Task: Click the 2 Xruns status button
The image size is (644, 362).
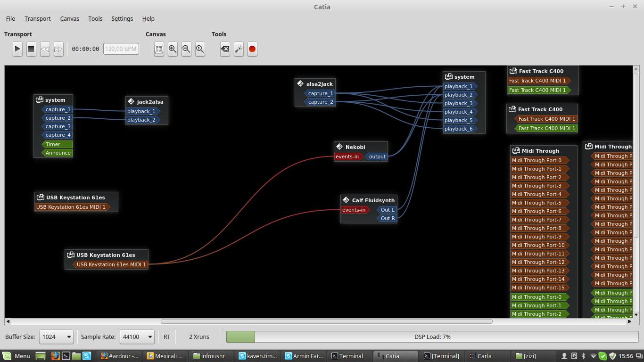Action: 199,337
